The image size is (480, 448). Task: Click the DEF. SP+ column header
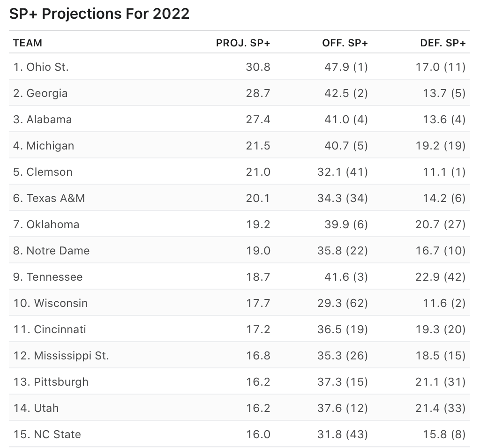point(442,43)
